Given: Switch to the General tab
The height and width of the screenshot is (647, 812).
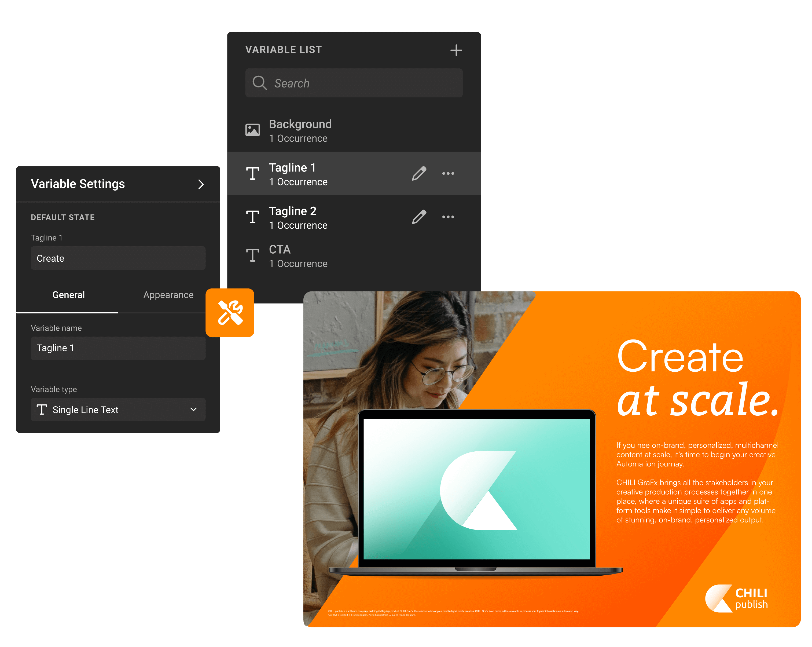Looking at the screenshot, I should click(x=68, y=295).
